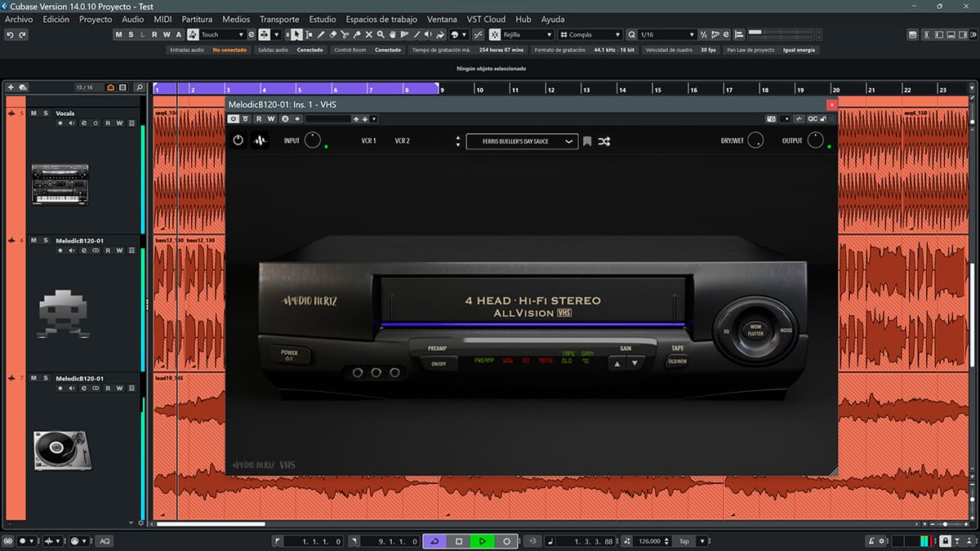The width and height of the screenshot is (980, 551).
Task: Adjust the DRY/WET knob
Action: [x=755, y=140]
